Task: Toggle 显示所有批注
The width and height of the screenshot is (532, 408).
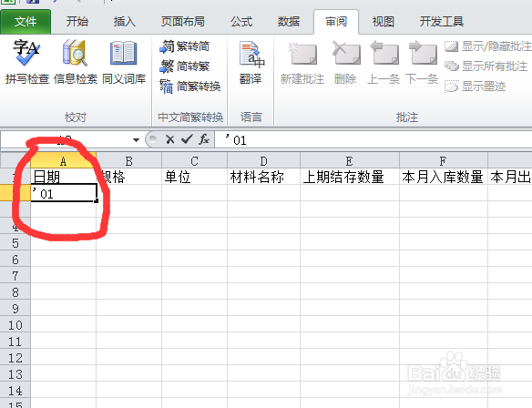Action: coord(486,66)
